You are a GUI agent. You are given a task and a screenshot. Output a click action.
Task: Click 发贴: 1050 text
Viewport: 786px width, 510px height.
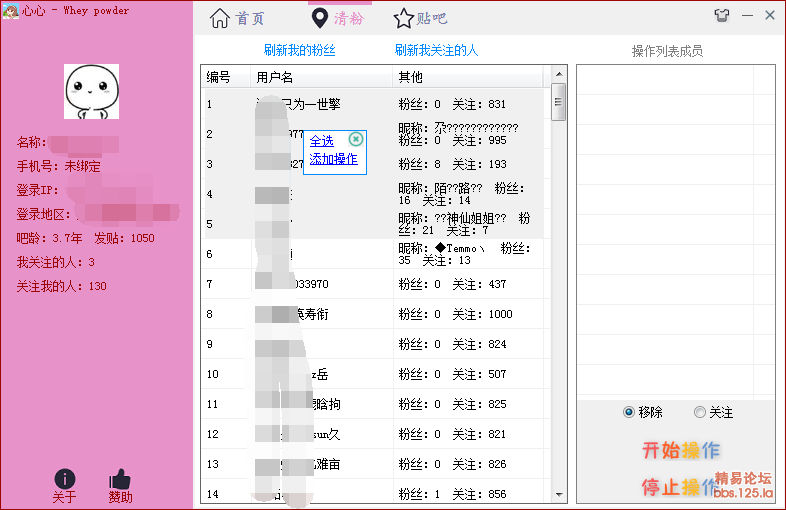click(x=124, y=238)
